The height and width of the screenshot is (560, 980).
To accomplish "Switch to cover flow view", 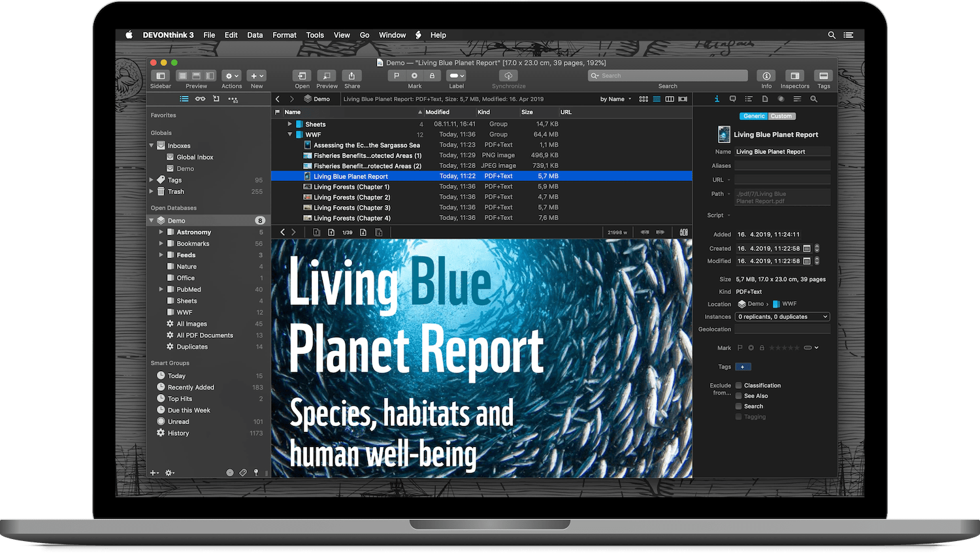I will (x=683, y=99).
